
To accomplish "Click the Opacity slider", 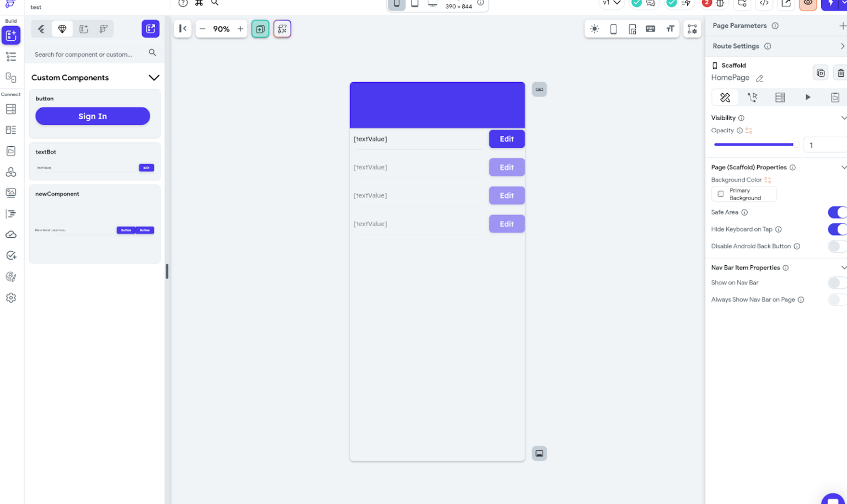I will (x=755, y=144).
